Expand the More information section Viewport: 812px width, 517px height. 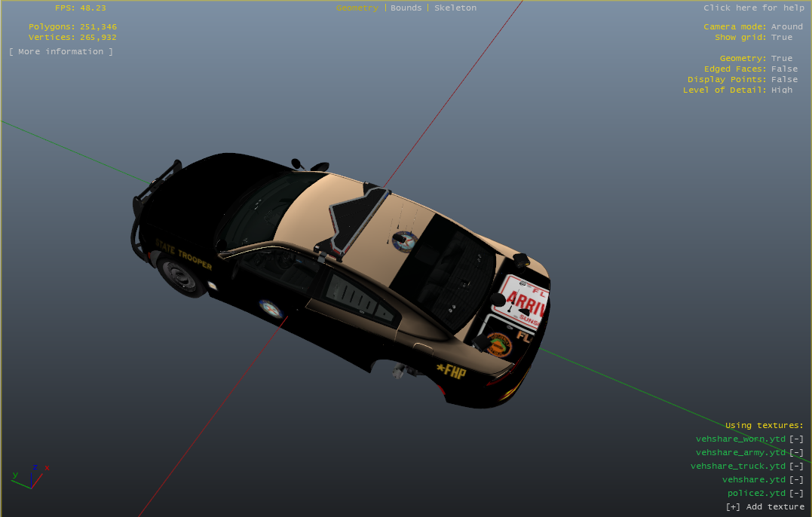pyautogui.click(x=61, y=51)
